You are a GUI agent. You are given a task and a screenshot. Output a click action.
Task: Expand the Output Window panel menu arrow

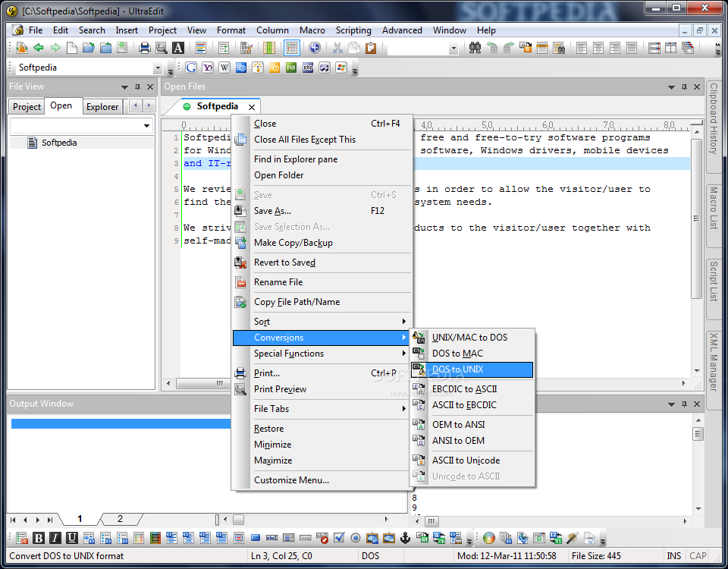point(671,404)
